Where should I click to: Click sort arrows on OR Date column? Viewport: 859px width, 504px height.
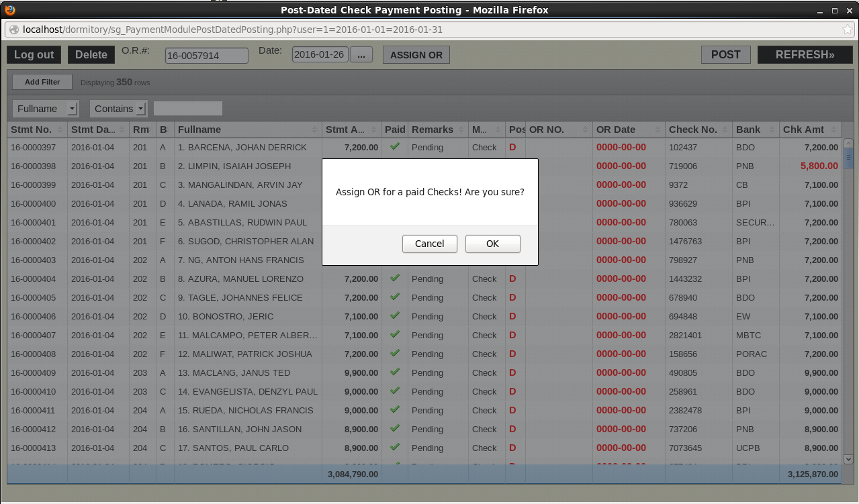pos(657,130)
